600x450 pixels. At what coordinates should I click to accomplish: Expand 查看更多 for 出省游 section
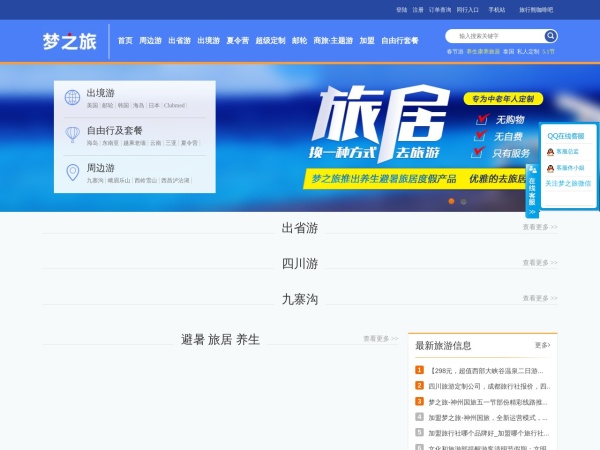click(x=539, y=227)
